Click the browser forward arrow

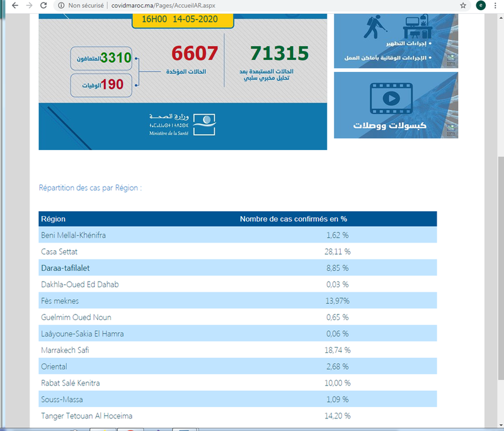29,5
